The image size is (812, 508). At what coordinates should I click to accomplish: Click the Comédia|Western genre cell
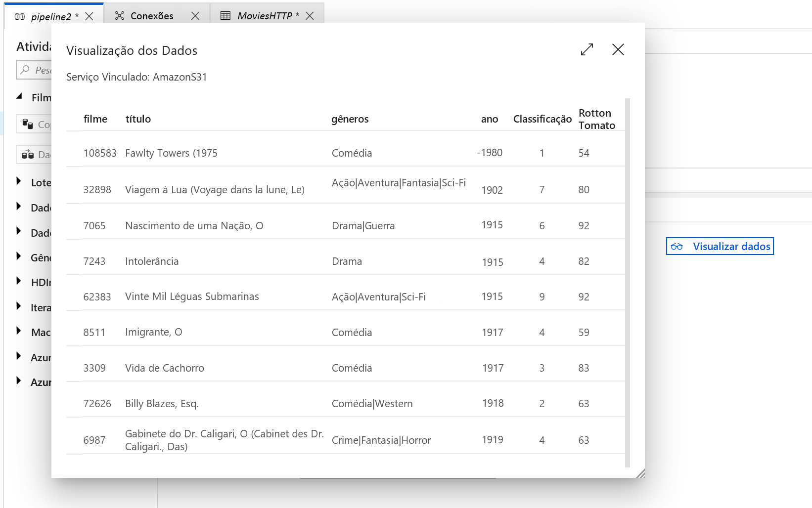pos(372,404)
